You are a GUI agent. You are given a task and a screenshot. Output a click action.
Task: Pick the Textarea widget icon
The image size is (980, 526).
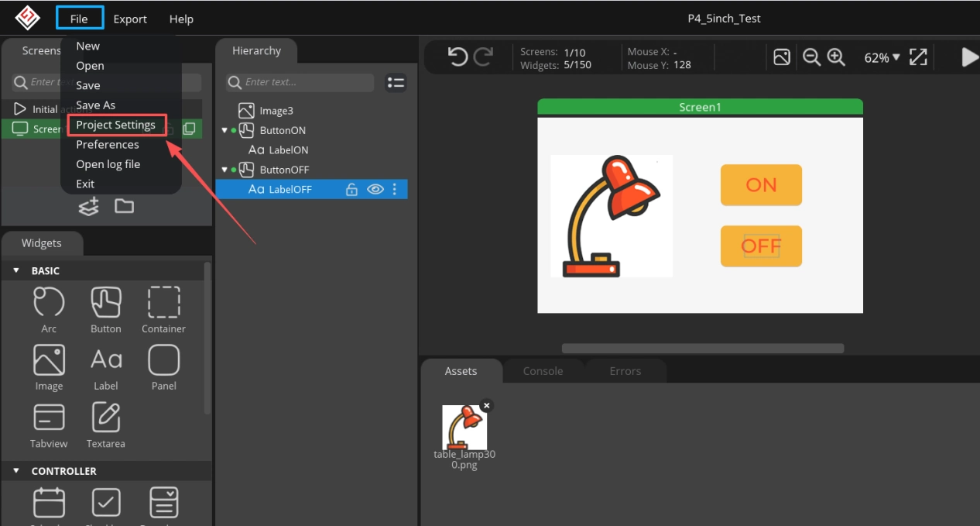[106, 417]
